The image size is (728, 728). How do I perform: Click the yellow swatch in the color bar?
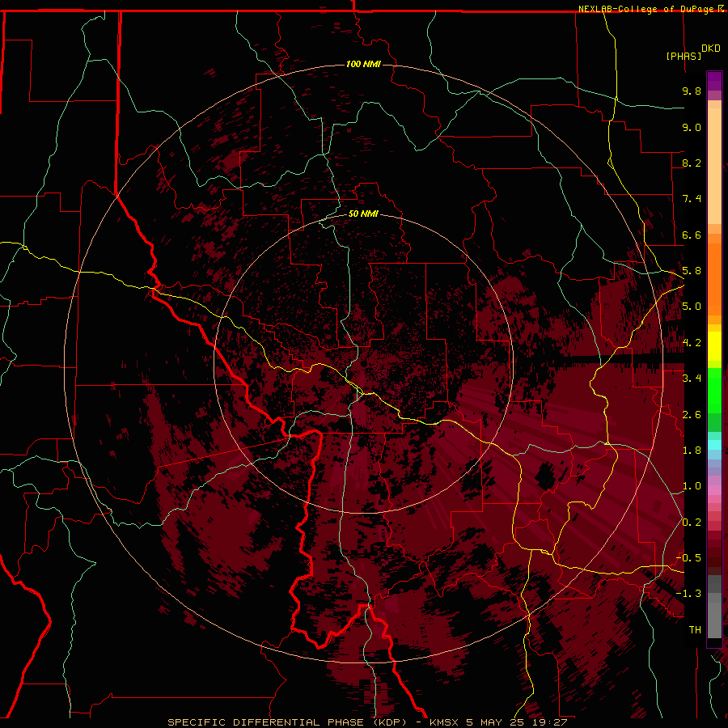(x=714, y=346)
